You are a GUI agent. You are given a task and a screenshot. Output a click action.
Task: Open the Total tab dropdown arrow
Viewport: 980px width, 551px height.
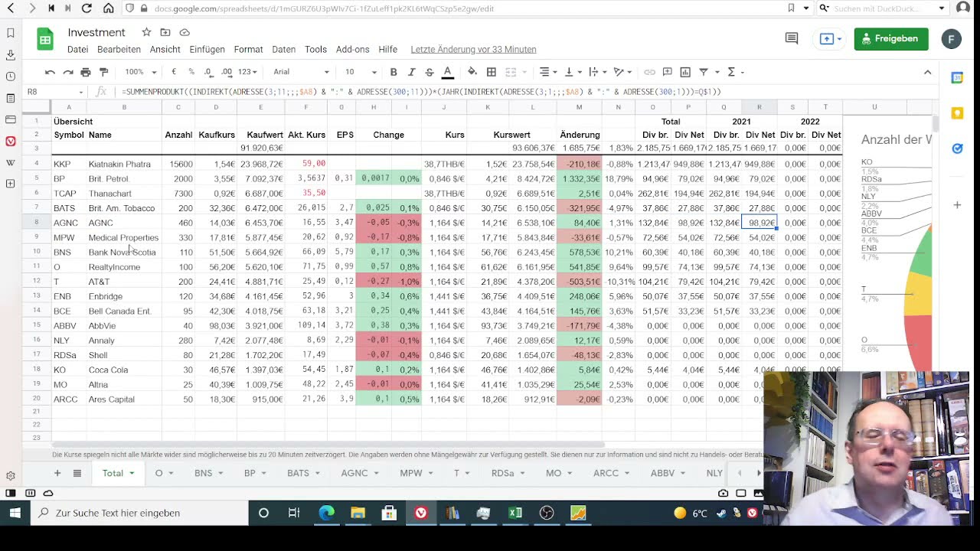pos(132,474)
